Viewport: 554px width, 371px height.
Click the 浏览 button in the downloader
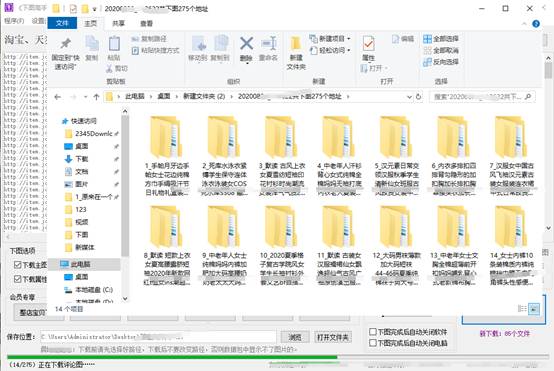295,337
